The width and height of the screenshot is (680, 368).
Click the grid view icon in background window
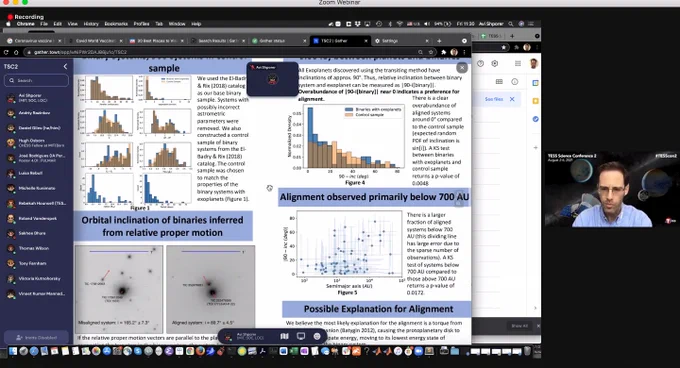coord(499,81)
